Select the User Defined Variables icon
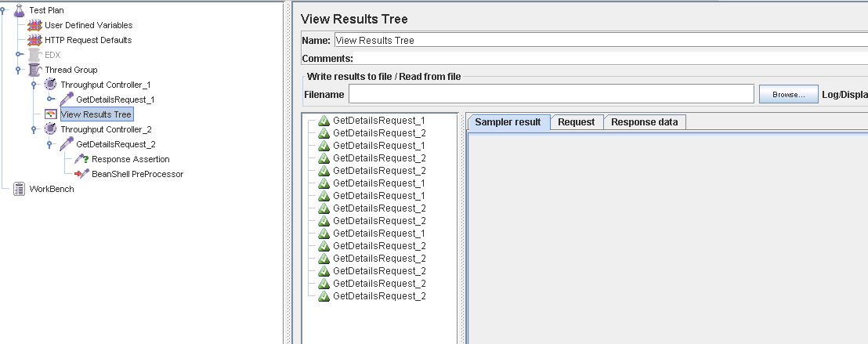This screenshot has height=344, width=868. (x=35, y=25)
